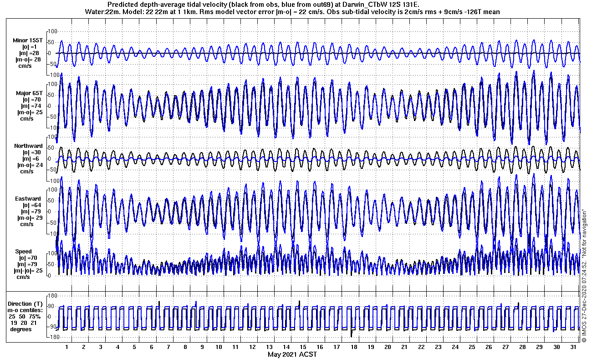Click the day '25' x-axis label
Image resolution: width=592 pixels, height=364 pixels.
[x=472, y=347]
